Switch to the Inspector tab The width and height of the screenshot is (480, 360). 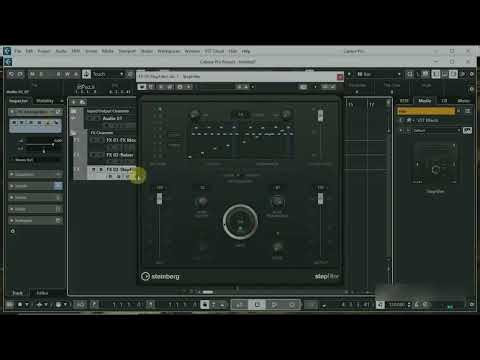19,101
